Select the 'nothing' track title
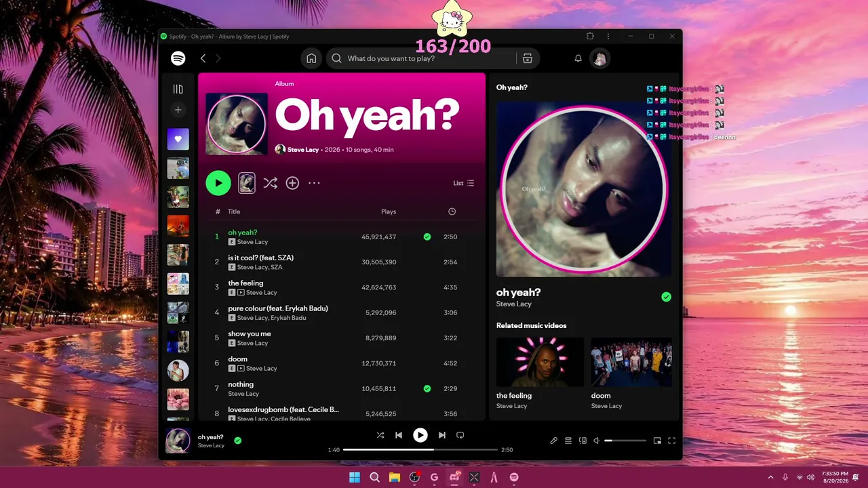Viewport: 868px width, 488px height. point(241,384)
